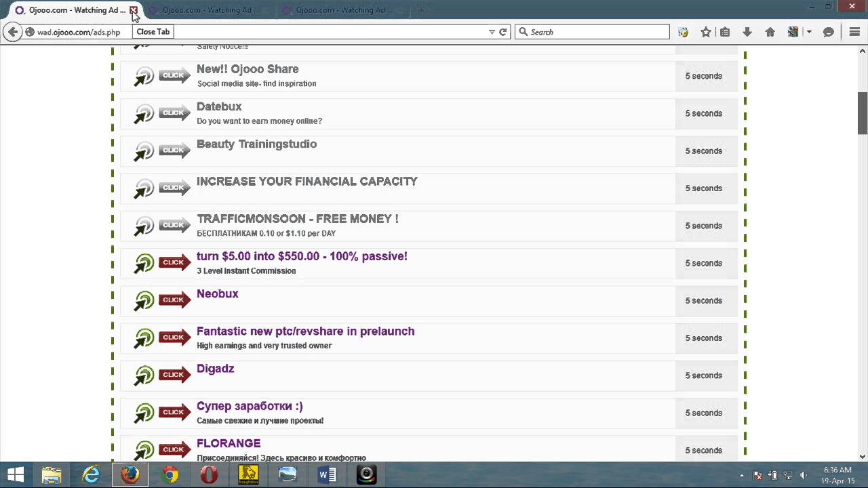
Task: Open the downloads arrow icon
Action: click(x=747, y=32)
